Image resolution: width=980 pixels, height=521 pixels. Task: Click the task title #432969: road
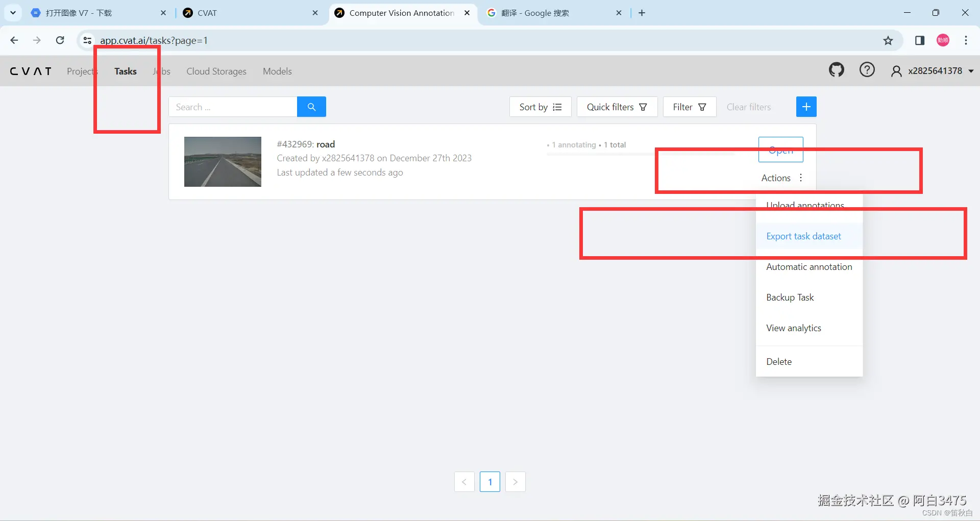point(306,144)
